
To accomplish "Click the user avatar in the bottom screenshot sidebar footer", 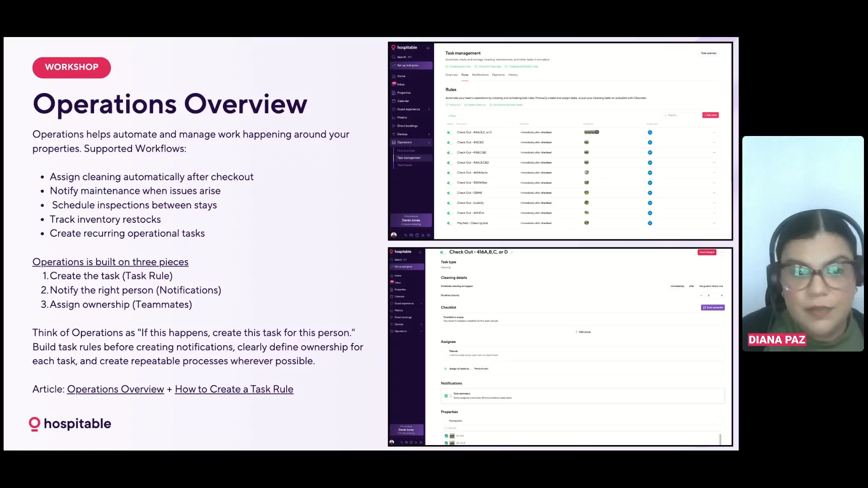I will click(392, 442).
